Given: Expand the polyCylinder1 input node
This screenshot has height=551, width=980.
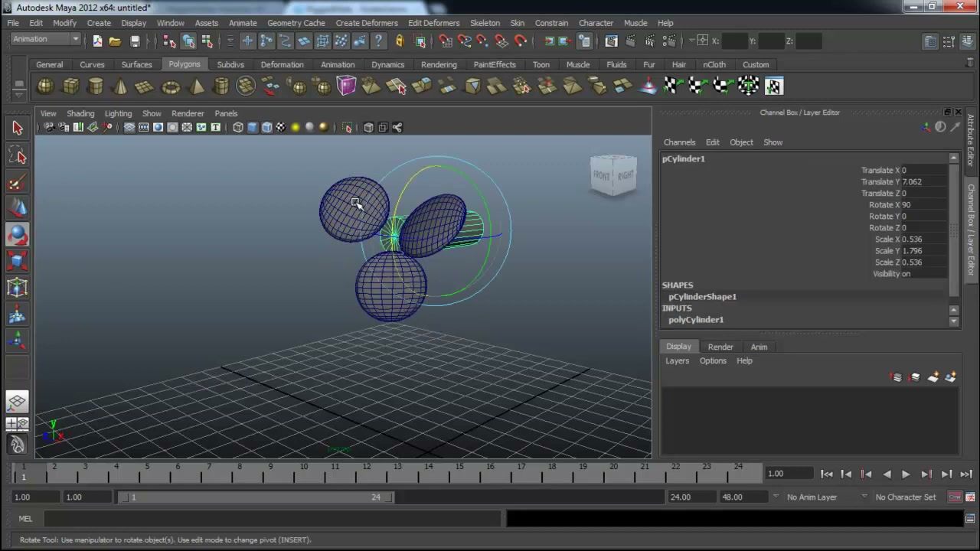Looking at the screenshot, I should [x=696, y=320].
